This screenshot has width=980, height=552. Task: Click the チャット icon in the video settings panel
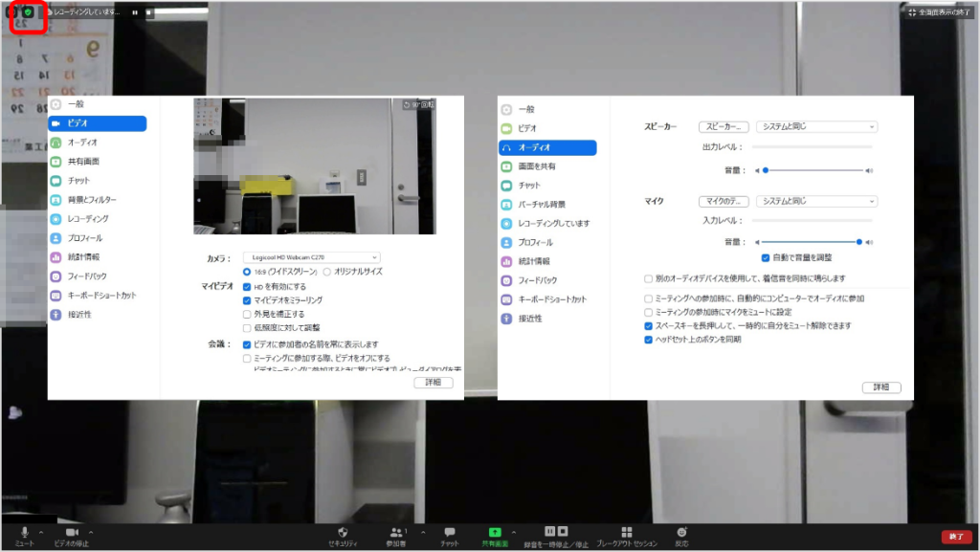(56, 181)
